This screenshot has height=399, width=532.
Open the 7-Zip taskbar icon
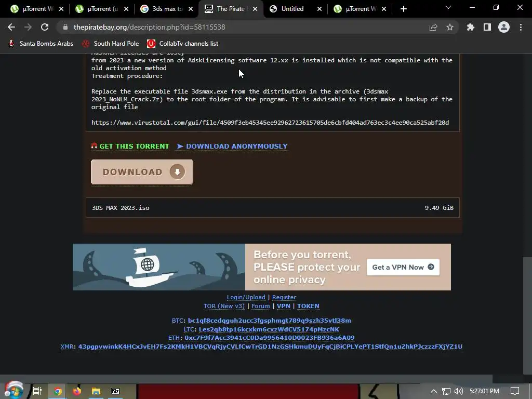click(x=115, y=391)
